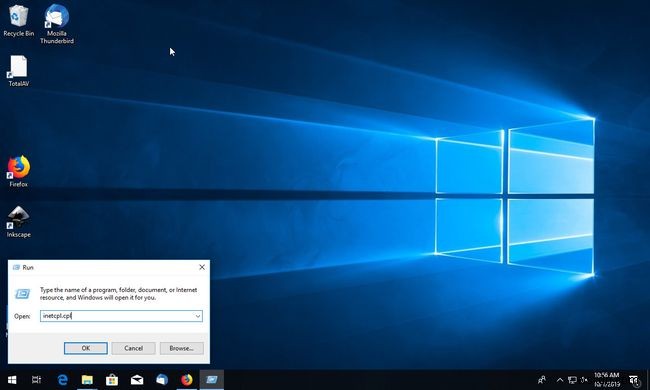
Task: Open File Explorer from the taskbar
Action: point(87,380)
